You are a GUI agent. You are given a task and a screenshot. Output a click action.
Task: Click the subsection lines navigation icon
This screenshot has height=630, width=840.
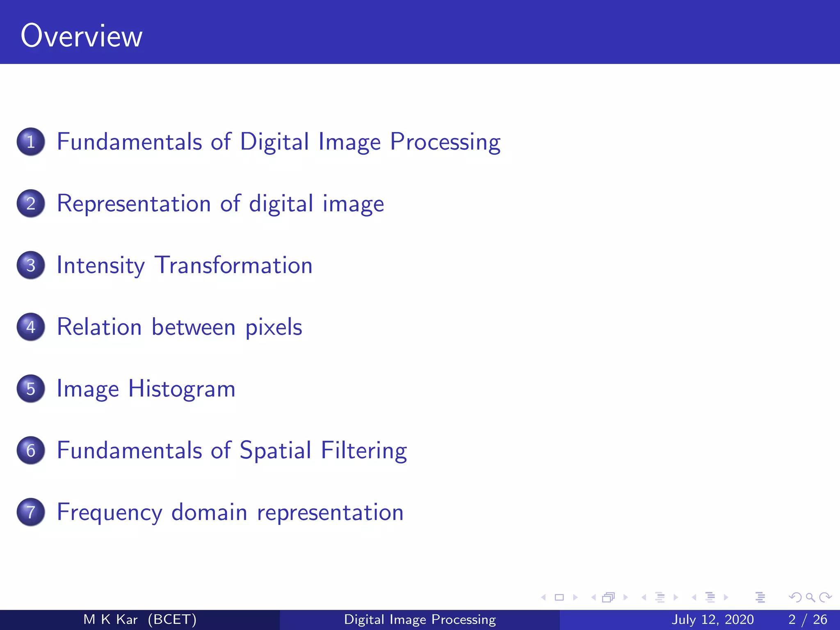[660, 598]
